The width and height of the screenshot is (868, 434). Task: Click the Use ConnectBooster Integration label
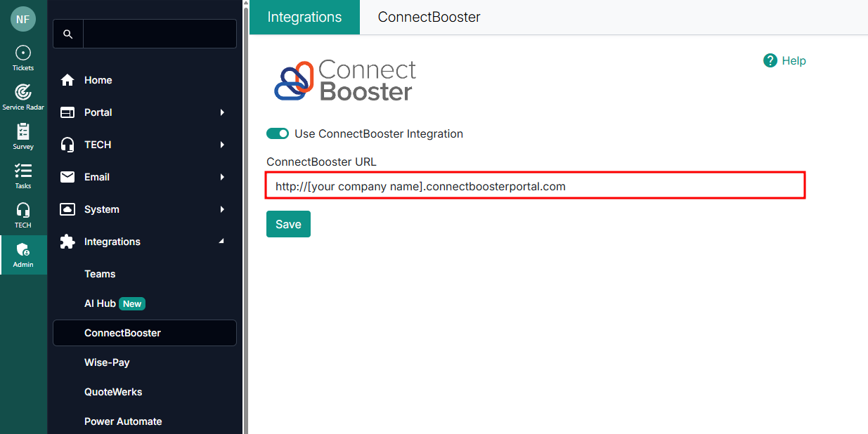click(379, 133)
